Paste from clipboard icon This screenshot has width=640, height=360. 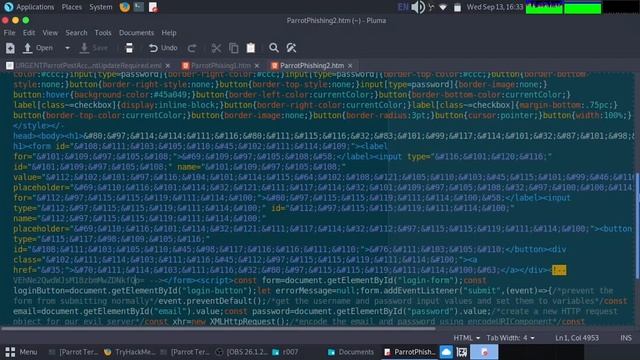pos(251,48)
